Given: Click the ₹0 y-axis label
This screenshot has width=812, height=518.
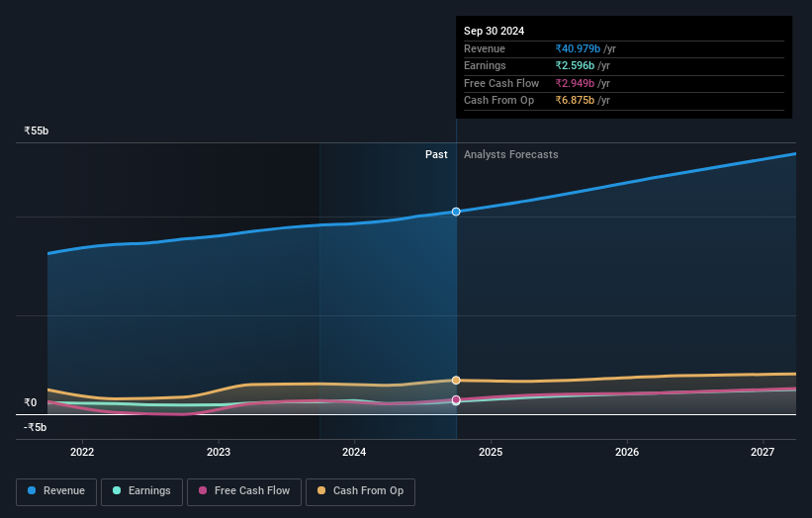Looking at the screenshot, I should click(x=30, y=402).
